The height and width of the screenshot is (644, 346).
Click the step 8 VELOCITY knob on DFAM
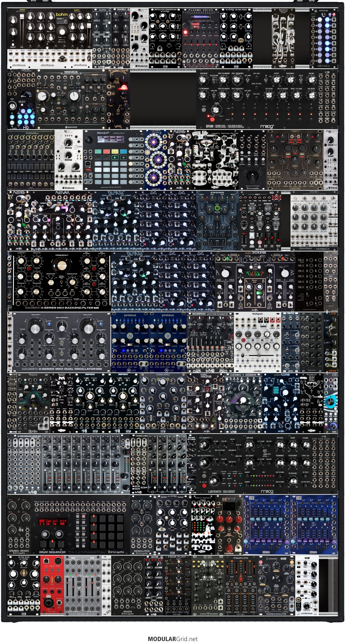click(311, 120)
